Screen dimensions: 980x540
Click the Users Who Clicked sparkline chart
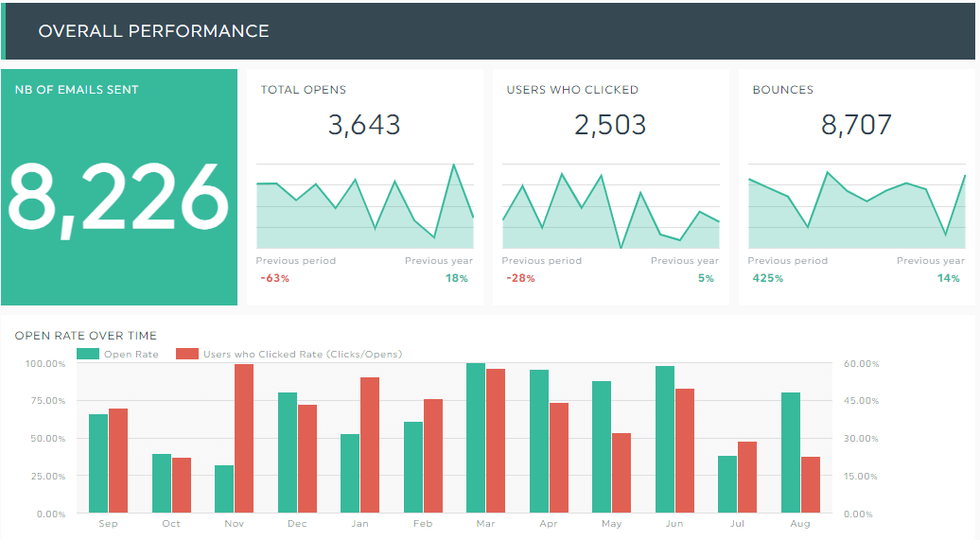pyautogui.click(x=611, y=206)
